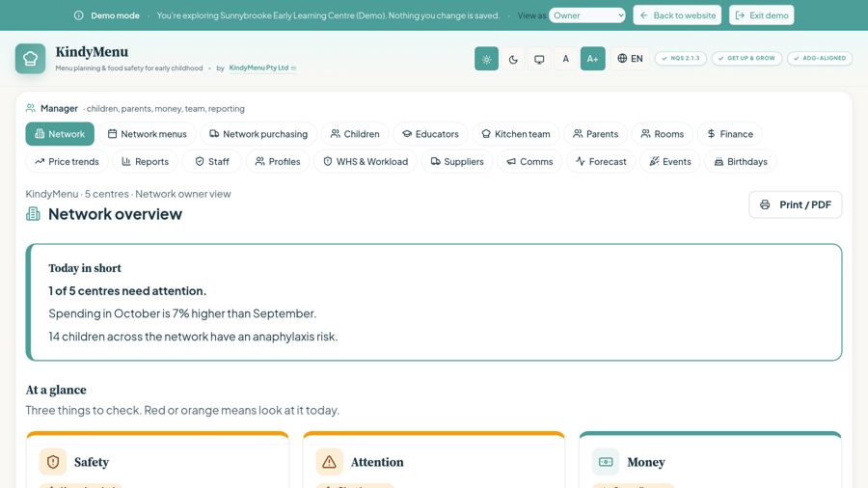Open the Network purchasing tab
868x488 pixels.
point(258,134)
